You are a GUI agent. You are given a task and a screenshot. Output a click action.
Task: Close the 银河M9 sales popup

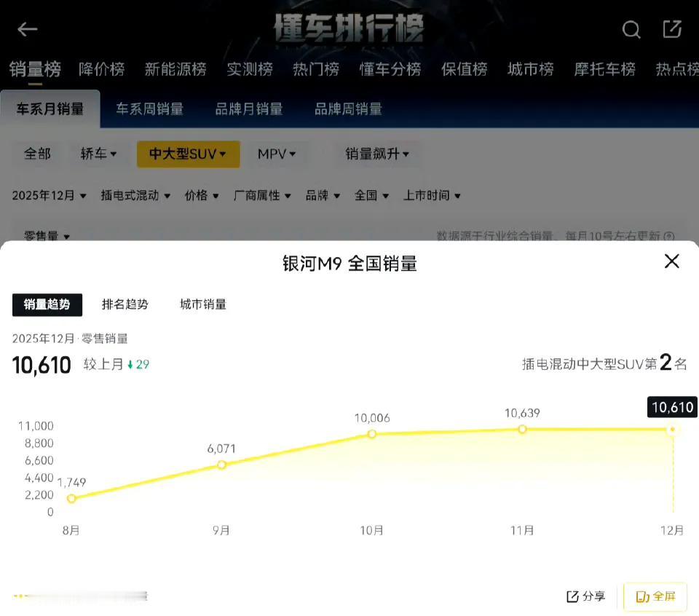671,261
